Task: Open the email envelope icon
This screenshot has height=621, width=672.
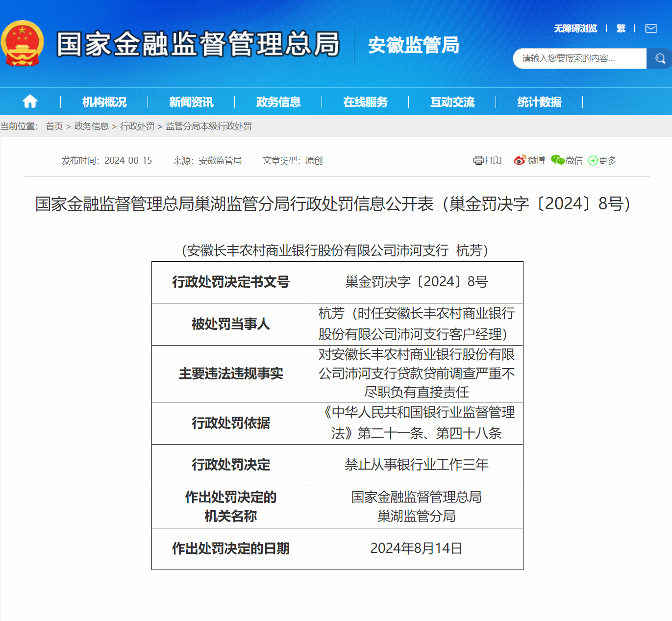Action: [651, 28]
